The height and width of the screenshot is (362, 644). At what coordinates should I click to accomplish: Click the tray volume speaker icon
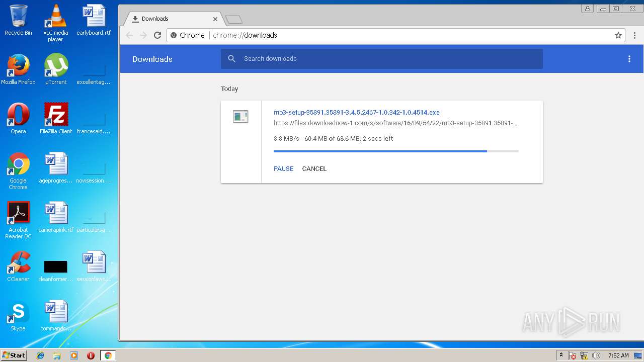597,355
